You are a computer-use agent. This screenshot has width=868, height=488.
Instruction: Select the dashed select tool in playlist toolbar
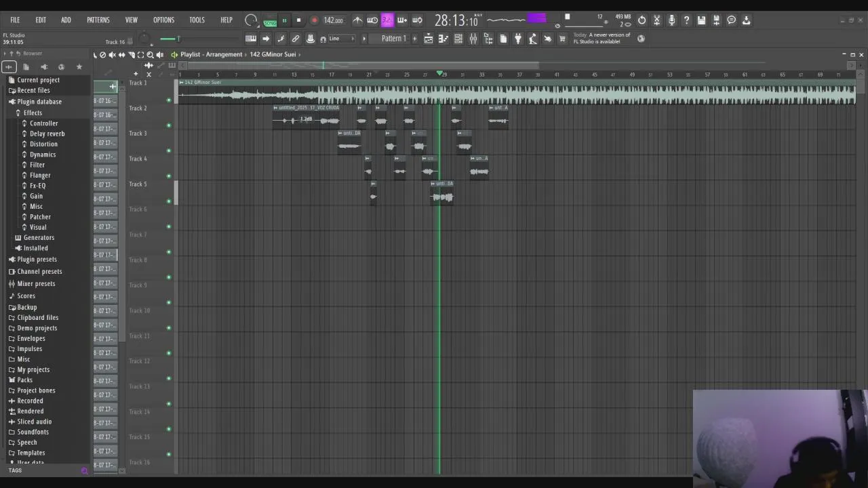point(141,55)
